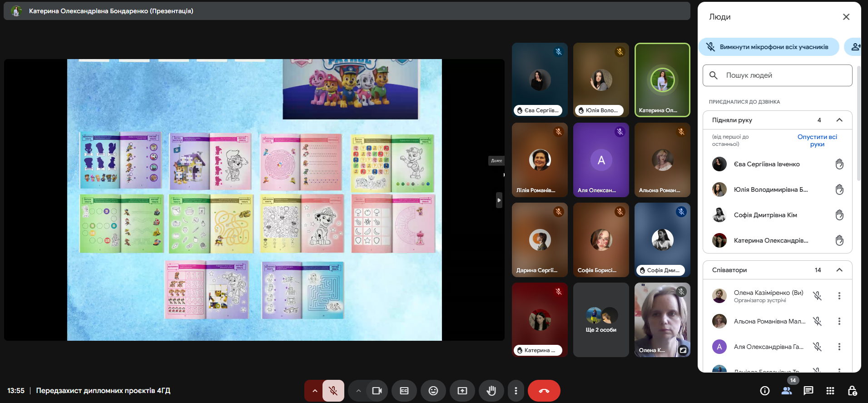Select Юлія Воло... video tile
868x403 pixels.
point(601,80)
